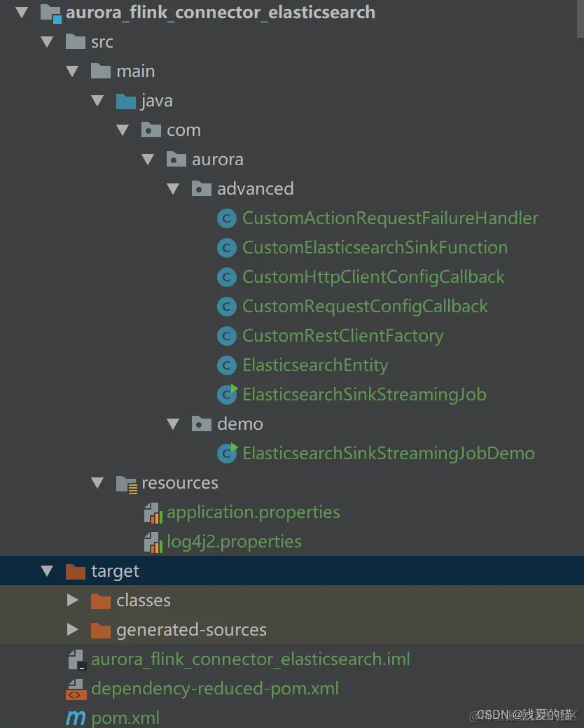Image resolution: width=584 pixels, height=728 pixels.
Task: Collapse the resources folder arrow
Action: [97, 483]
